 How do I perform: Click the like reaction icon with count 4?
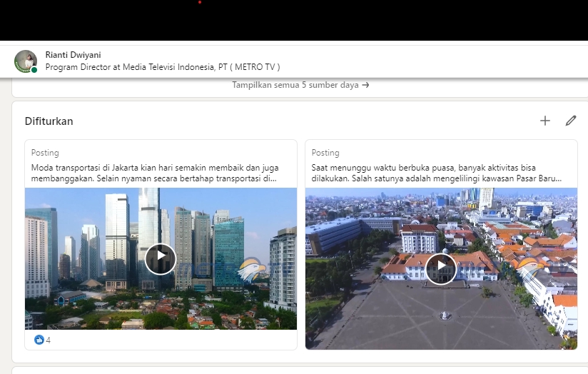(39, 340)
